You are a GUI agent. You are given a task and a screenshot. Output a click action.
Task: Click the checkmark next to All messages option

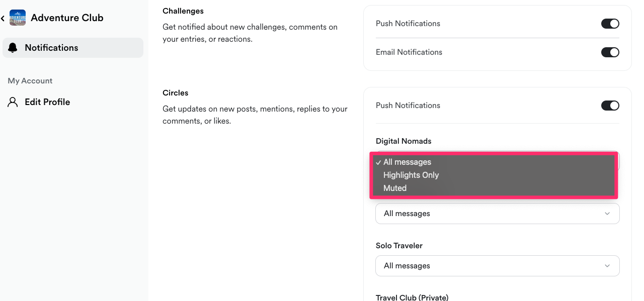378,162
